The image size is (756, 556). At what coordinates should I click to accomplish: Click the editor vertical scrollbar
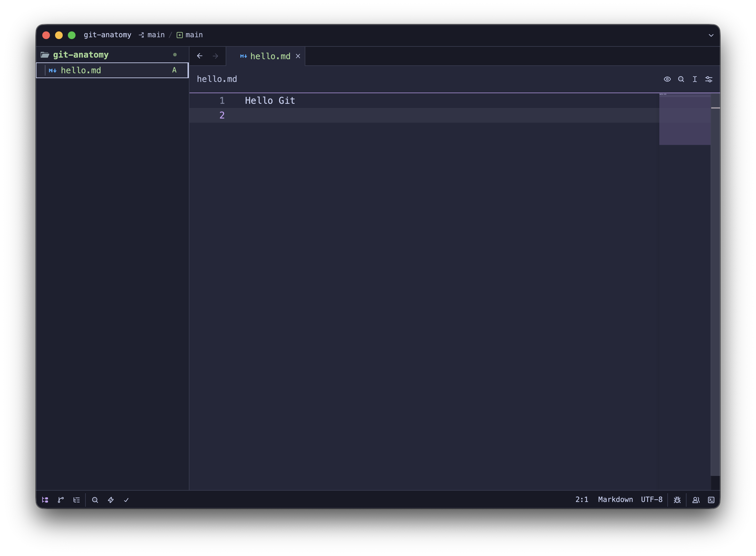point(715,269)
